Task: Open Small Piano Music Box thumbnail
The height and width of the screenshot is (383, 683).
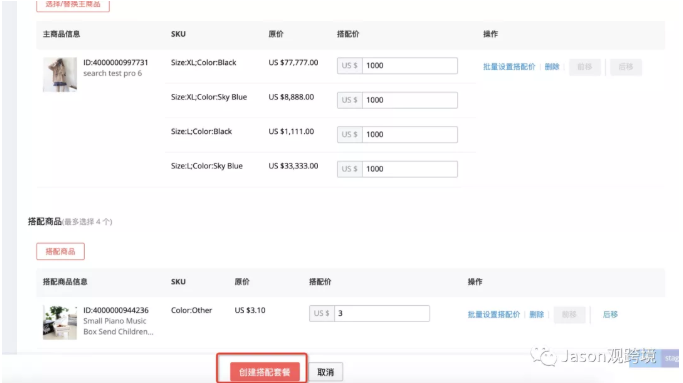Action: pyautogui.click(x=60, y=322)
